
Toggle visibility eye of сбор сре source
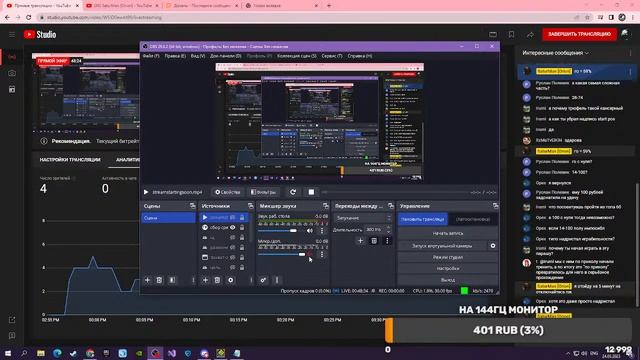tap(232, 227)
